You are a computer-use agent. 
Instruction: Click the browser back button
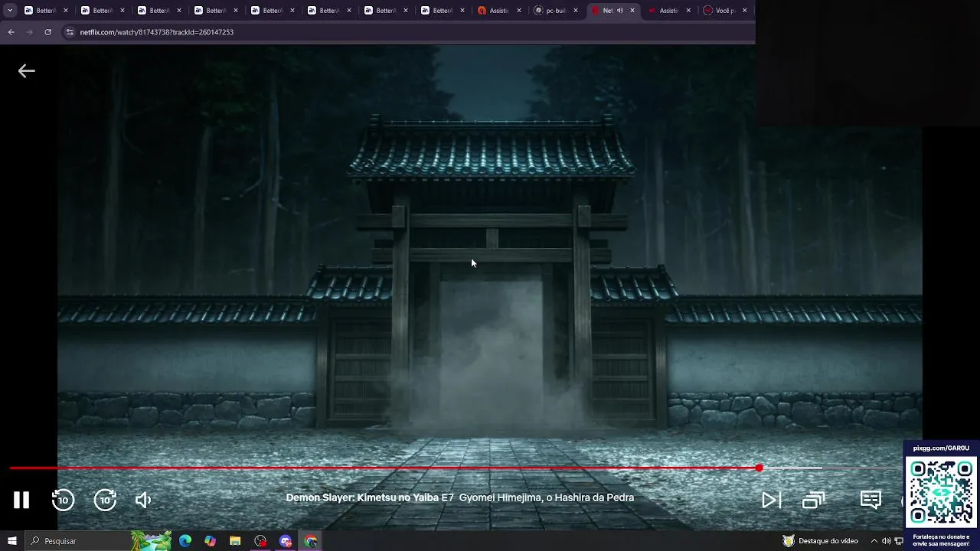[11, 32]
